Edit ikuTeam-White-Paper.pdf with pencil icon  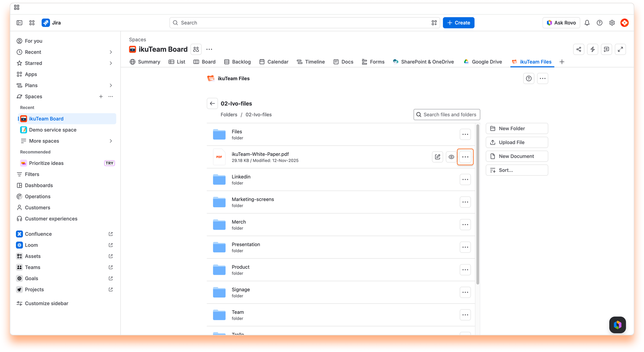pos(437,157)
